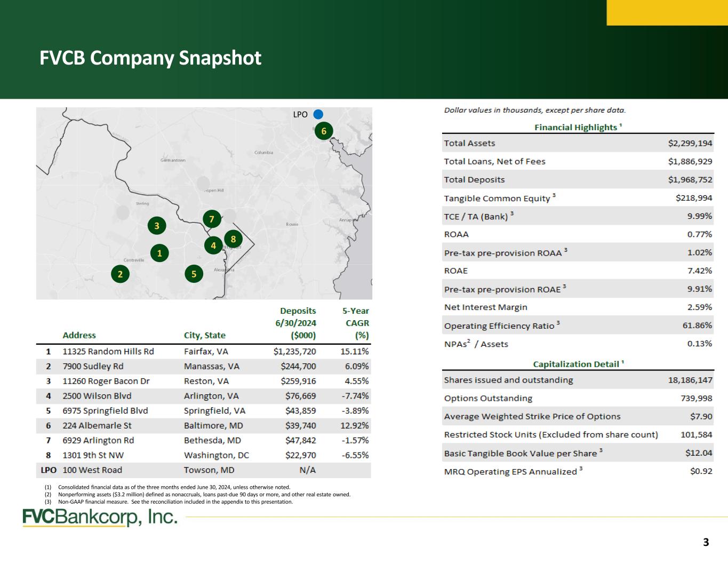
Task: Select map marker 4 for Arlington
Action: click(x=213, y=245)
